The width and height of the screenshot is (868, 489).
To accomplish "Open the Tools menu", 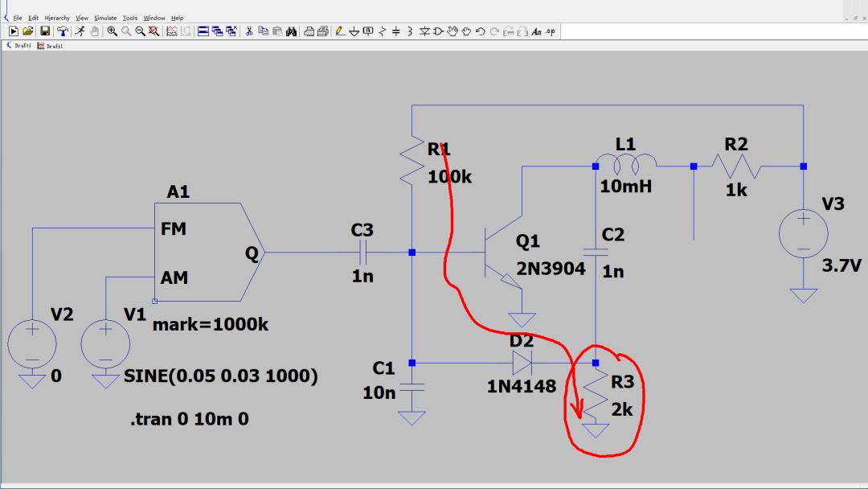I will 130,18.
